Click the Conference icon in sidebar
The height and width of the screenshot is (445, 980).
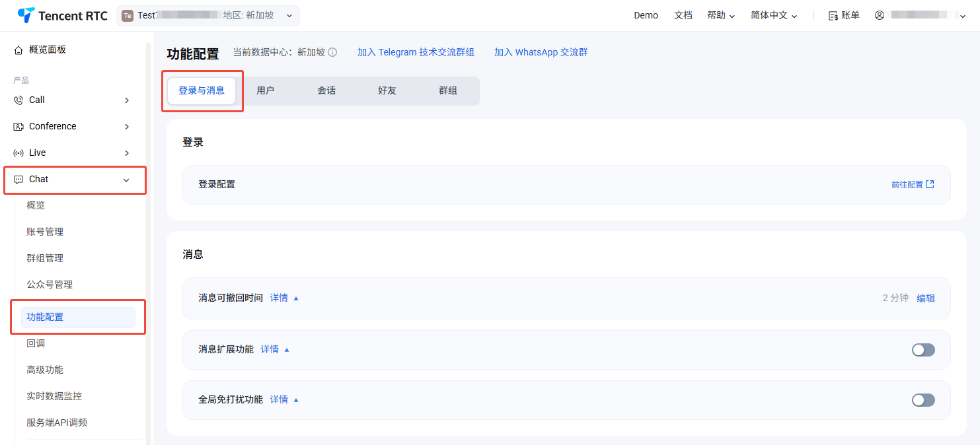tap(19, 127)
